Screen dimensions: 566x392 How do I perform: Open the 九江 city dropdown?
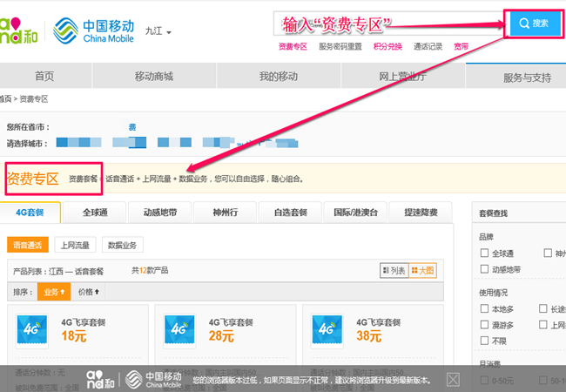click(158, 31)
